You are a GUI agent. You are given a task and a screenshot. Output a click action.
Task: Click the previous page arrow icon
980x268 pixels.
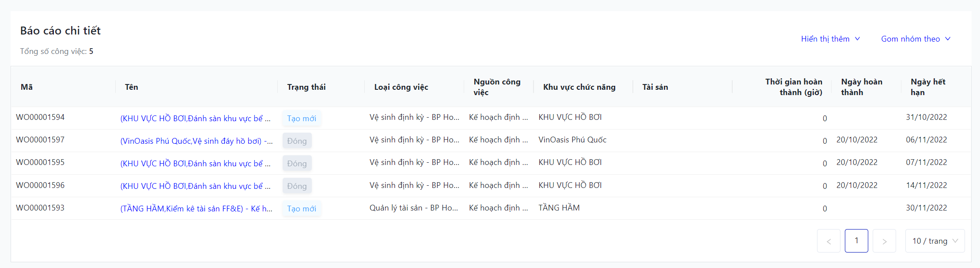(x=829, y=241)
